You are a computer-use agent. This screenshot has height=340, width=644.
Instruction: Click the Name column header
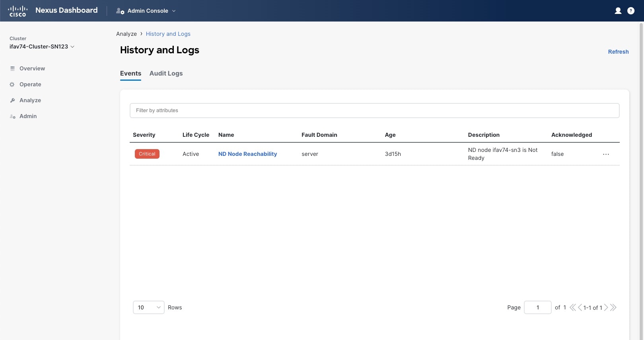point(226,135)
